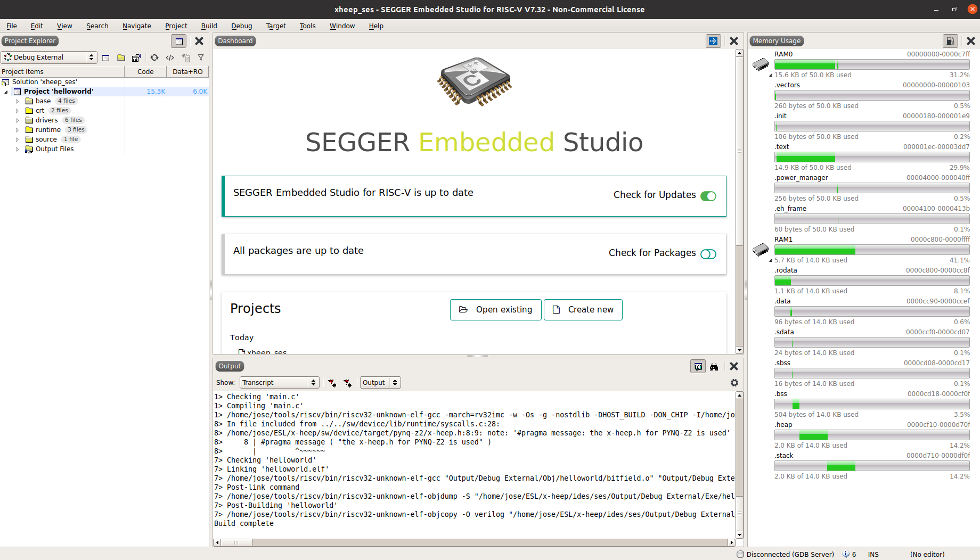Close the Output panel
Viewport: 980px width, 560px height.
tap(734, 366)
